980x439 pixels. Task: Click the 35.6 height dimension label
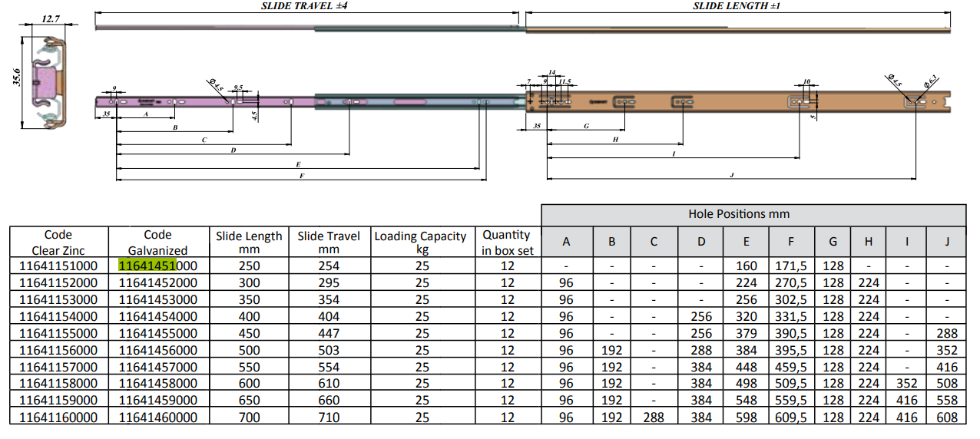[15, 79]
